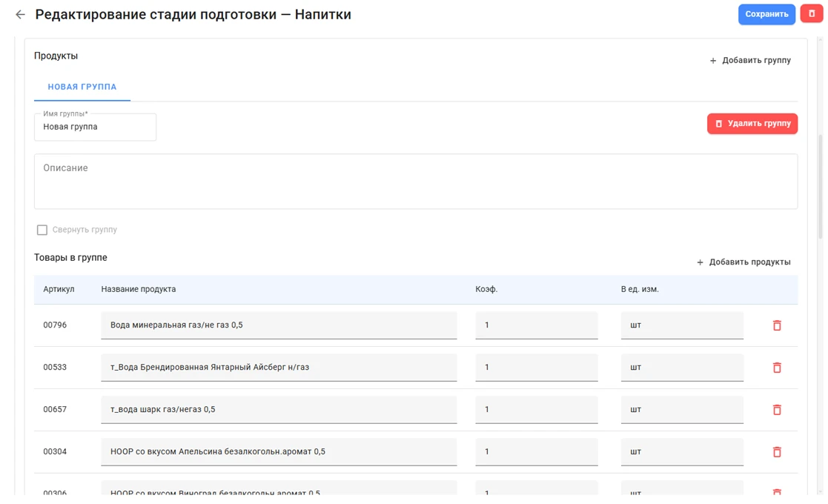The image size is (828, 504).
Task: Click plus icon beside Добавить продукты
Action: (700, 262)
